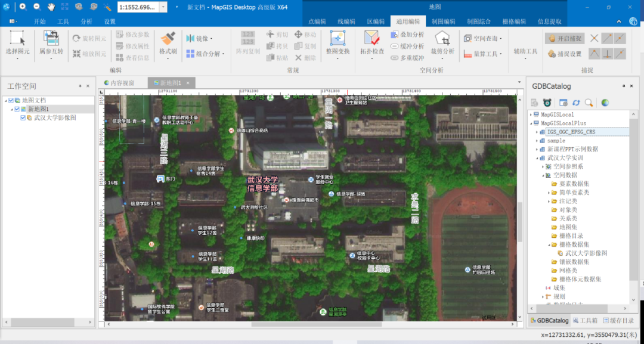Click the 镜像 mirror tool
The image size is (644, 344).
(199, 38)
